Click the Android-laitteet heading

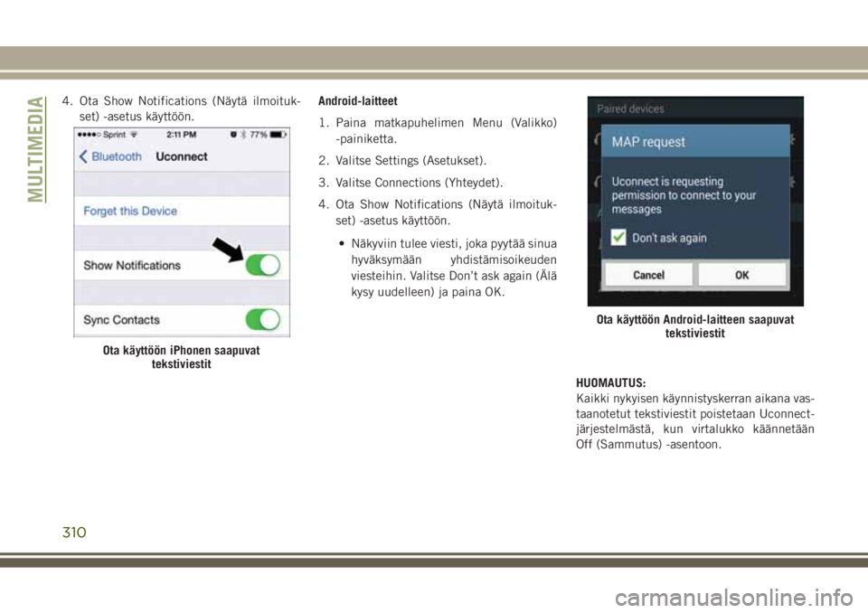(358, 101)
